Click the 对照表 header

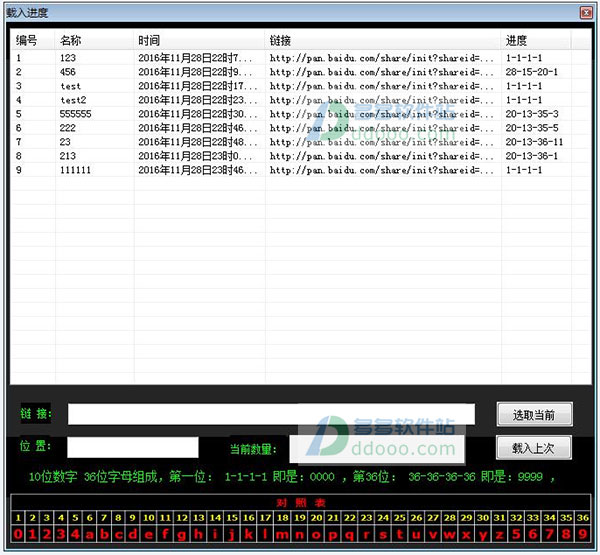click(x=301, y=503)
